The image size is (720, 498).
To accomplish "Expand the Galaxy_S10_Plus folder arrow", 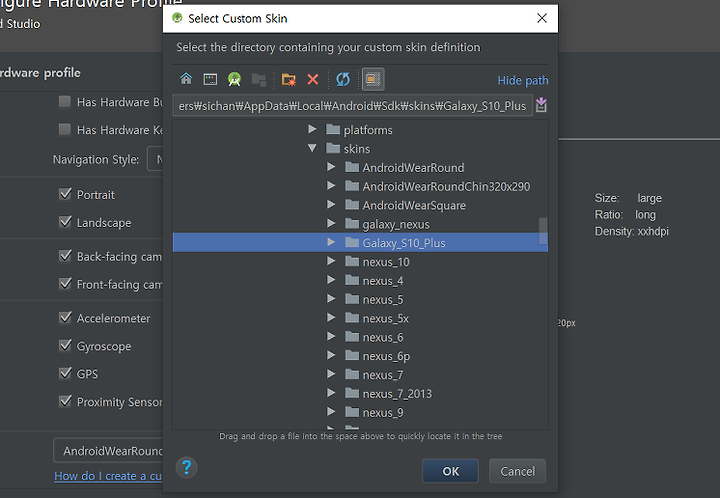I will pos(331,242).
